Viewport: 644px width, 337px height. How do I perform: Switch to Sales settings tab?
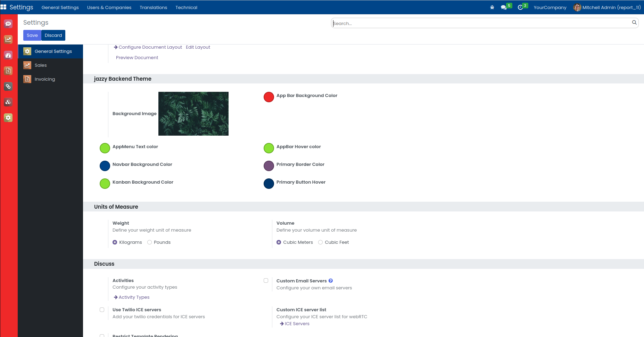click(41, 65)
